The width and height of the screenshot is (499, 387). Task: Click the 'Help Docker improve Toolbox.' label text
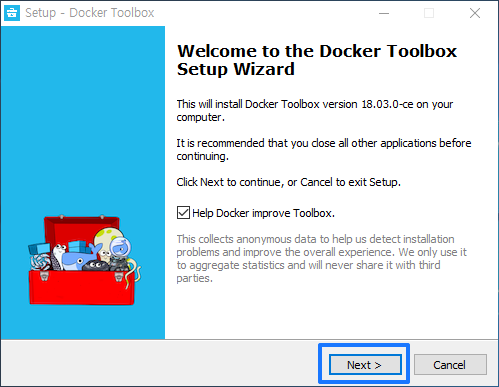click(263, 213)
